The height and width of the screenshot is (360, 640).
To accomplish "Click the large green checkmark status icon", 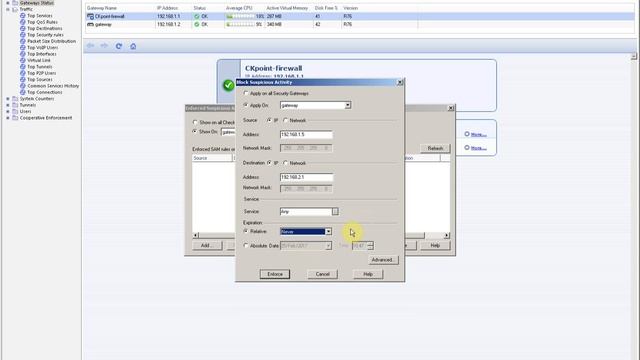I will [x=229, y=85].
